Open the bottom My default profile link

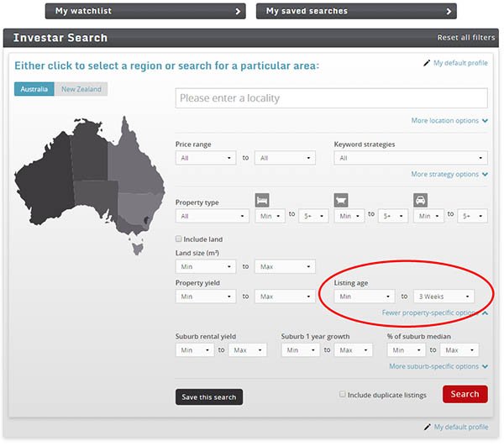(461, 427)
